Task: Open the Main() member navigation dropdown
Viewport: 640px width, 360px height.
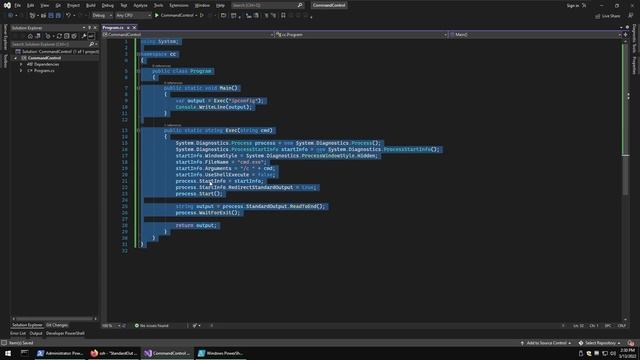Action: point(535,35)
